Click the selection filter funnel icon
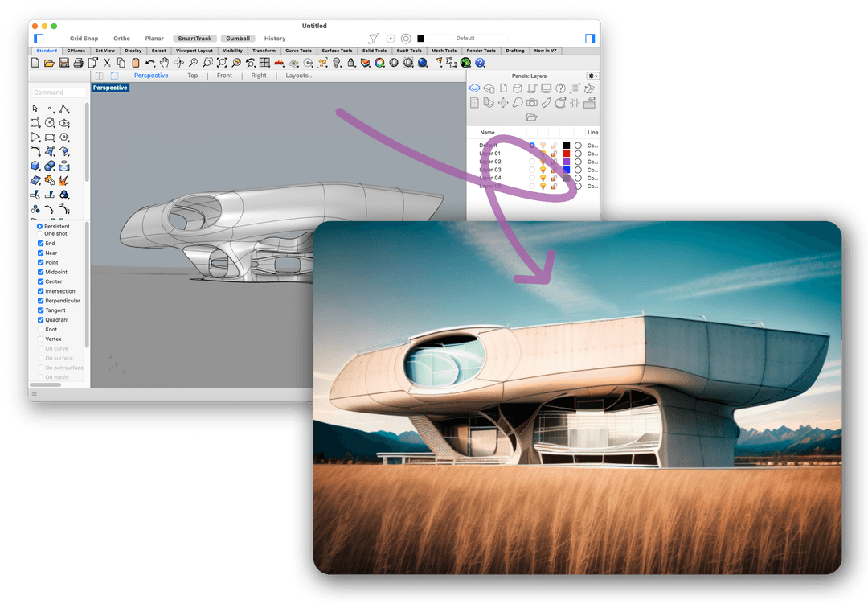 [x=373, y=39]
